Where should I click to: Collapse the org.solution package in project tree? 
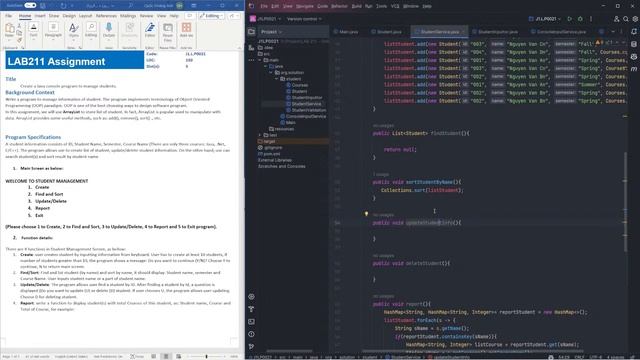pos(271,72)
